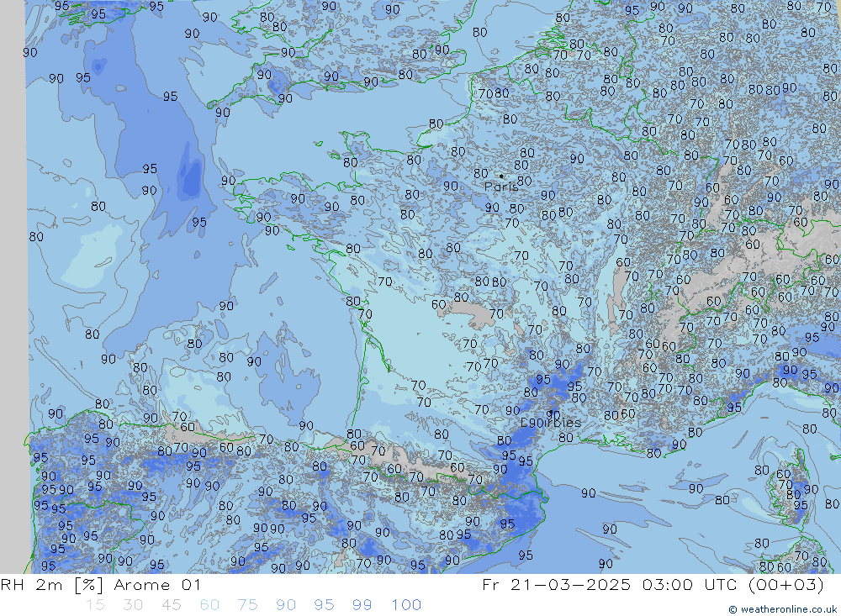The height and width of the screenshot is (616, 841).
Task: Select the 'RH 2m [%] Arome 01' title
Action: coord(101,585)
